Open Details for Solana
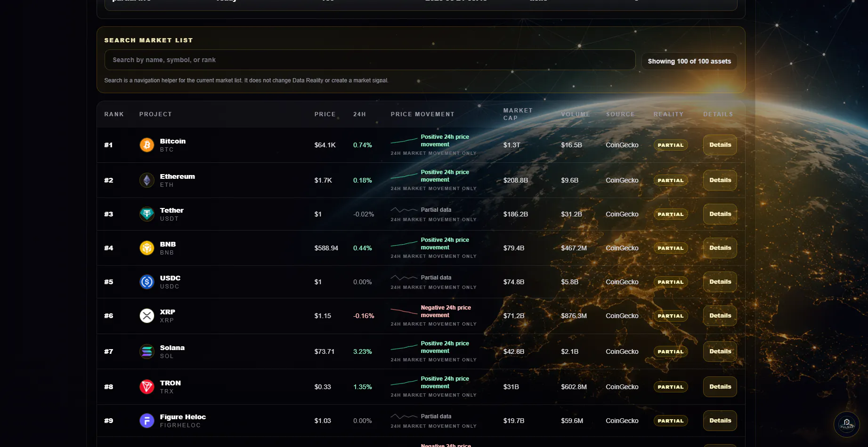Image resolution: width=868 pixels, height=447 pixels. 720,351
